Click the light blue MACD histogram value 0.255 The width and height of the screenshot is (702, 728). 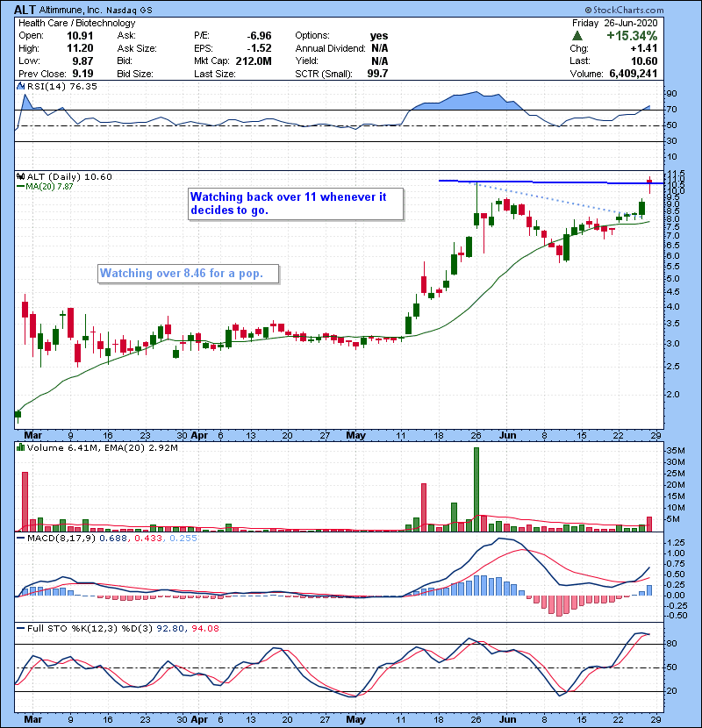[183, 539]
